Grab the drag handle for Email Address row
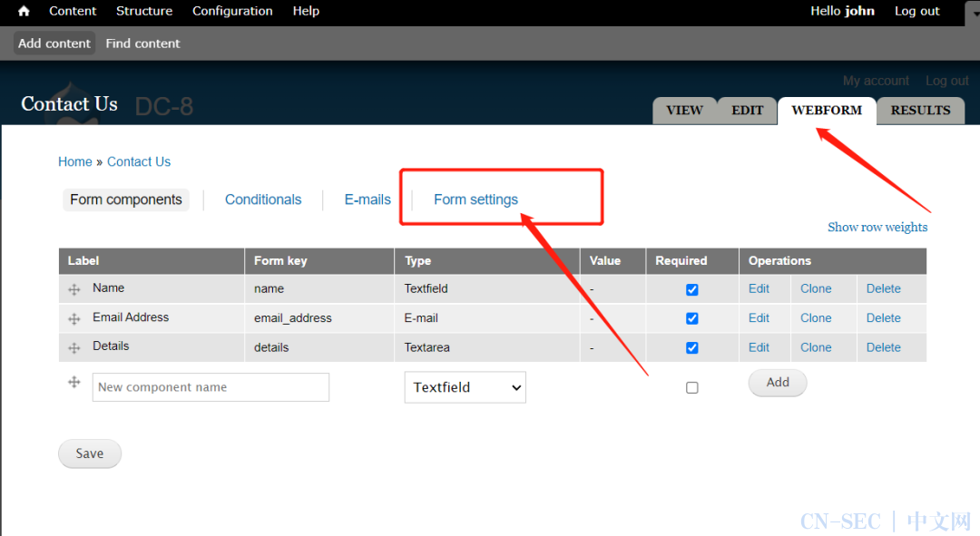Image resolution: width=980 pixels, height=536 pixels. 74,318
